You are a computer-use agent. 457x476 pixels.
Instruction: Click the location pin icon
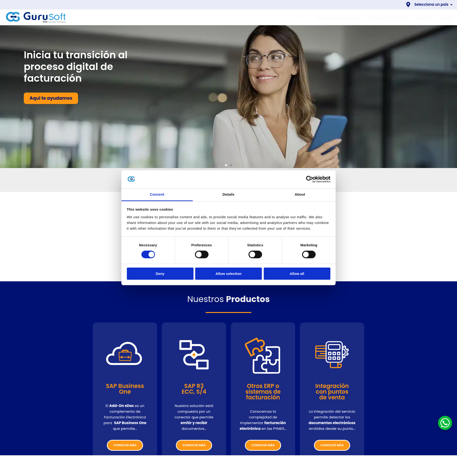408,5
